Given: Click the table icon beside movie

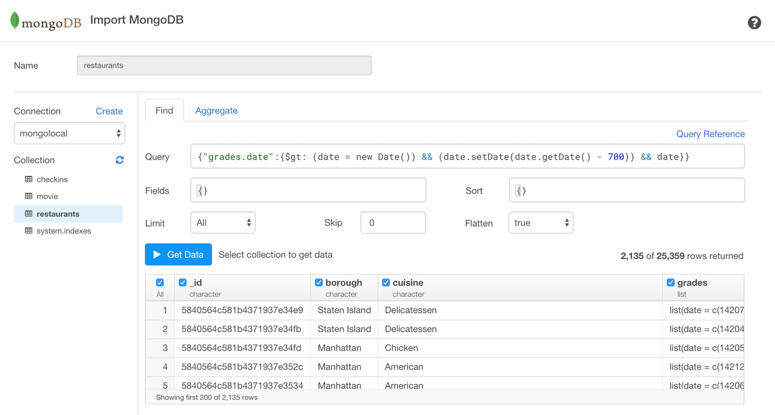Looking at the screenshot, I should [28, 197].
